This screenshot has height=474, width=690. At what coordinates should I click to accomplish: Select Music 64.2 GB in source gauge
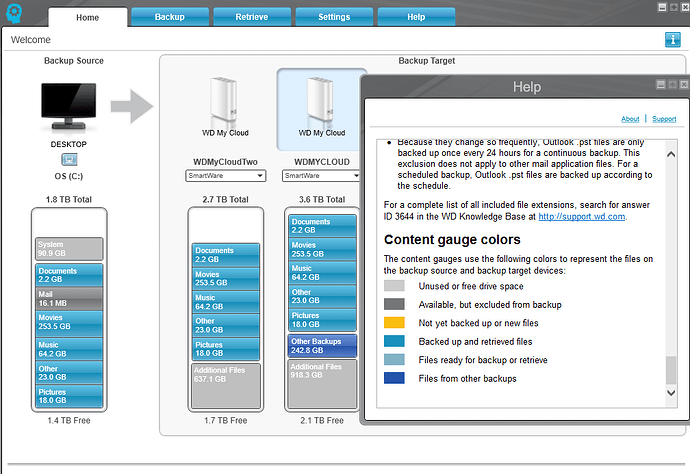click(69, 349)
